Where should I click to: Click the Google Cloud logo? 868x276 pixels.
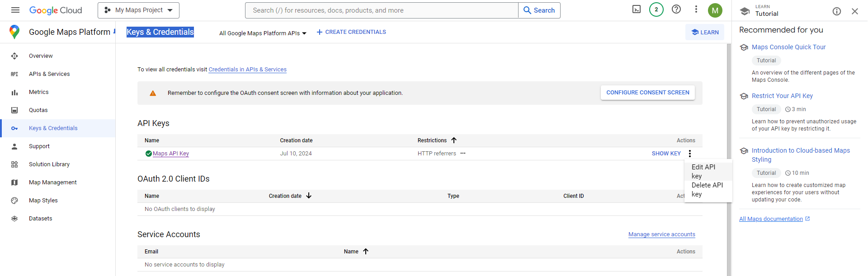56,10
